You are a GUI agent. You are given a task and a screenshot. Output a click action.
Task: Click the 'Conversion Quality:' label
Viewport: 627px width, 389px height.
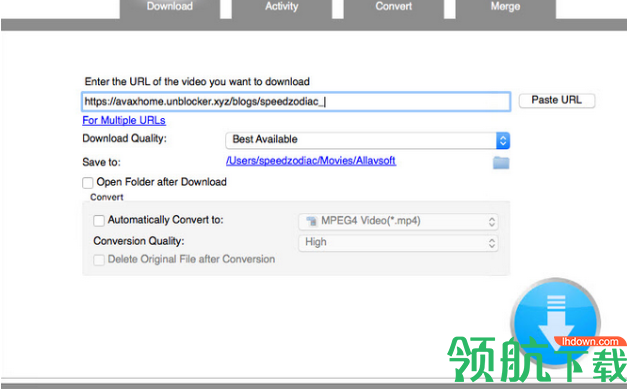pos(139,241)
